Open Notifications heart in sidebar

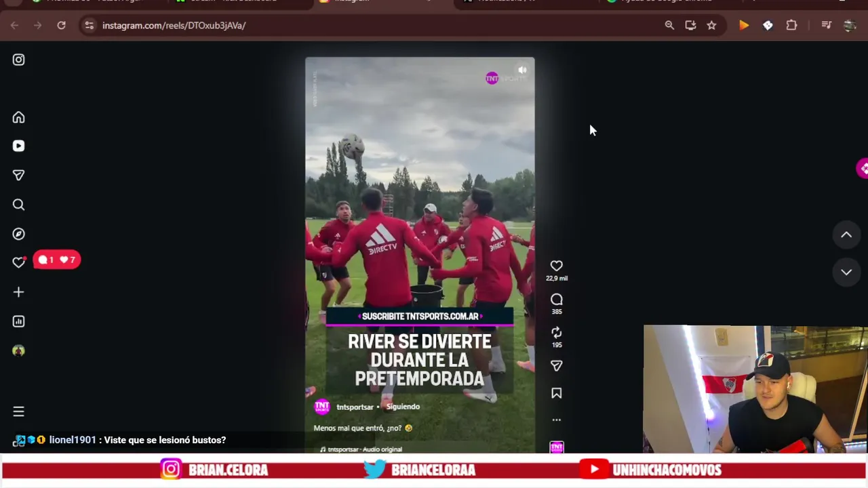coord(18,263)
